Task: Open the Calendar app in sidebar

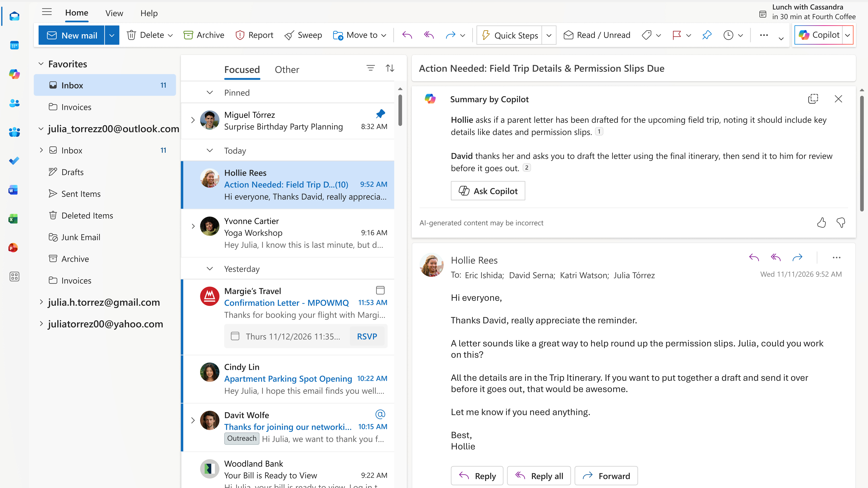Action: pos(14,45)
